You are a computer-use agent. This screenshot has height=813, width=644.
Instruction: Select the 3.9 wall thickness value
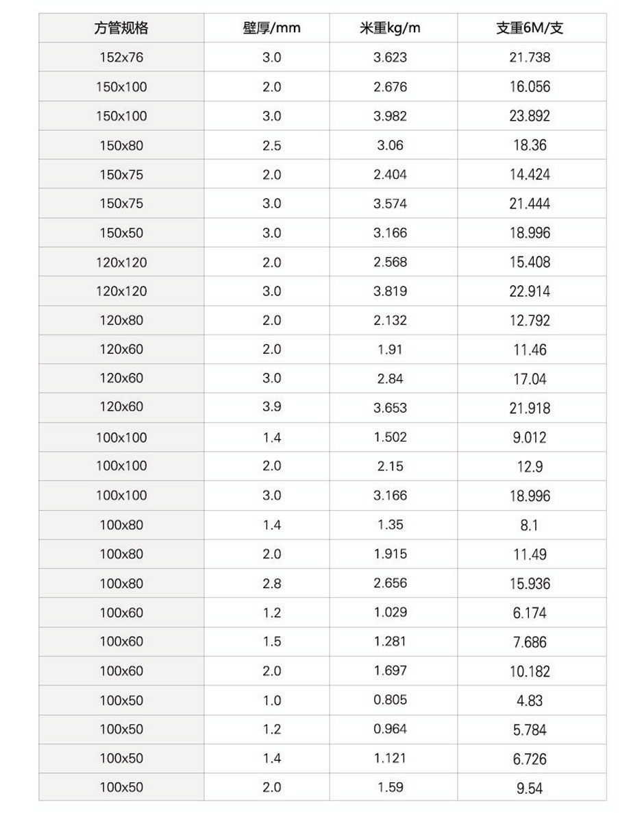[271, 407]
